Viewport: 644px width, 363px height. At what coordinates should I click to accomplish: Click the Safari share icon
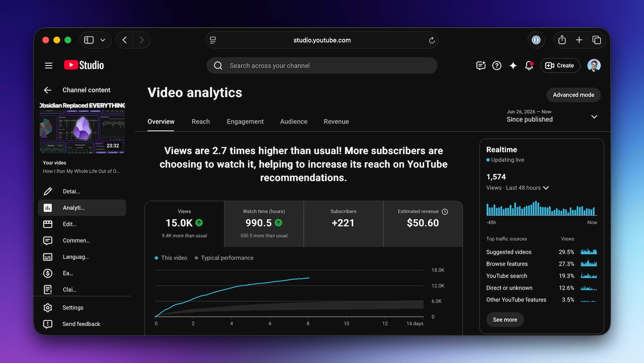point(562,40)
